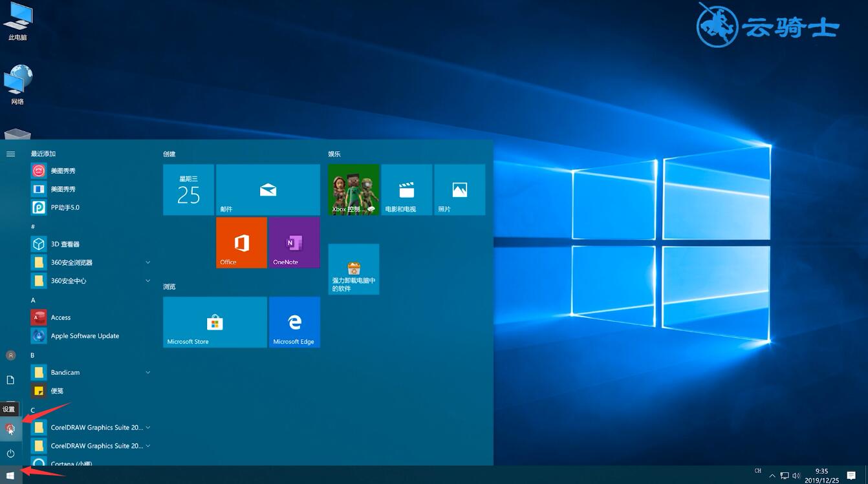This screenshot has width=868, height=484.
Task: Open the action center notification icon
Action: pyautogui.click(x=851, y=476)
